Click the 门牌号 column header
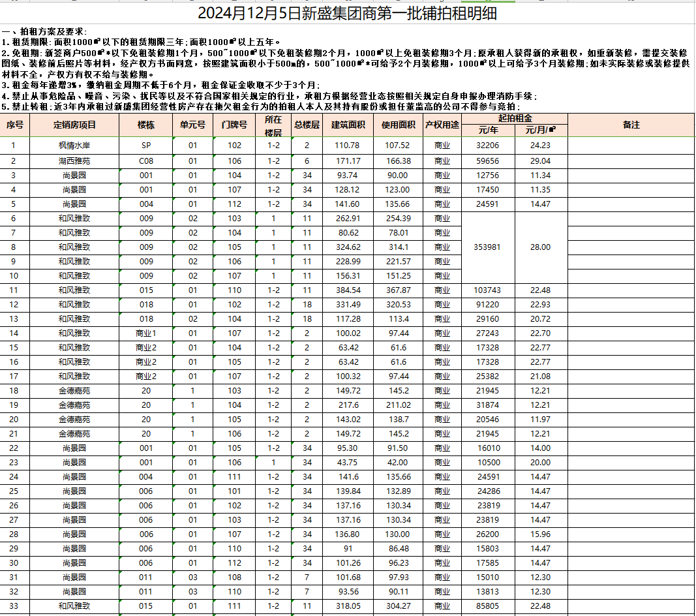Screen dimensions: 696x616 234,125
